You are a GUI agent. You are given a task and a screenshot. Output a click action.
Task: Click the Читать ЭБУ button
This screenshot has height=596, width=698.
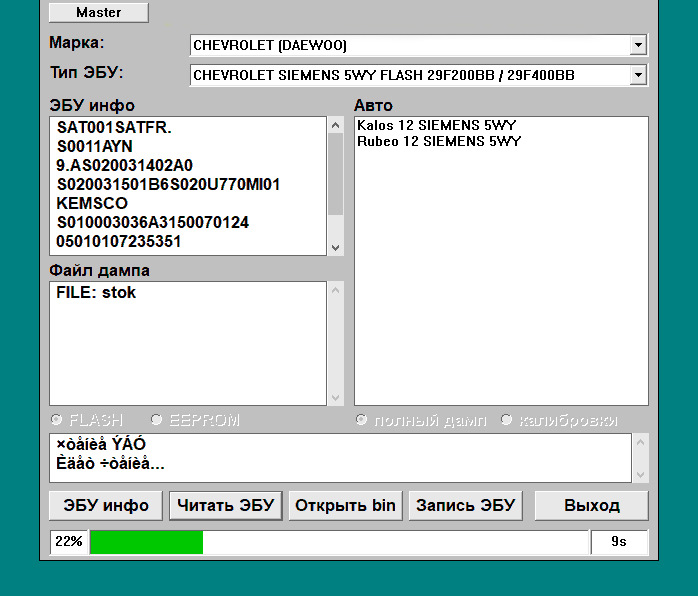coord(226,506)
